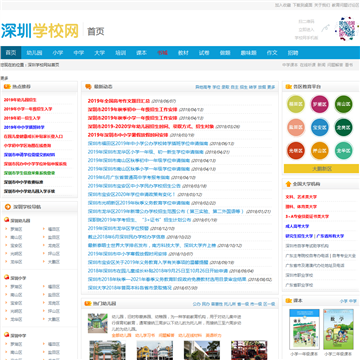The width and height of the screenshot is (360, 360).
Task: Click the 热门幼儿园 panel header icon
Action: pos(88,304)
